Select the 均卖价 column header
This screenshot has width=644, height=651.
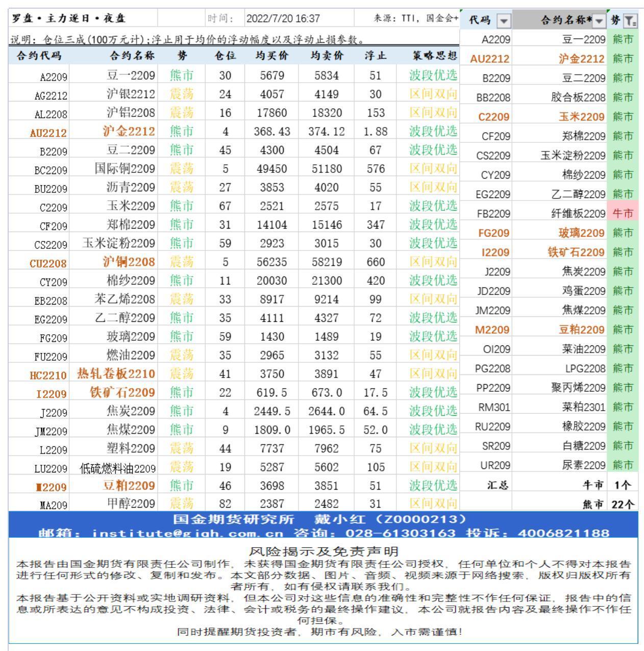click(327, 56)
